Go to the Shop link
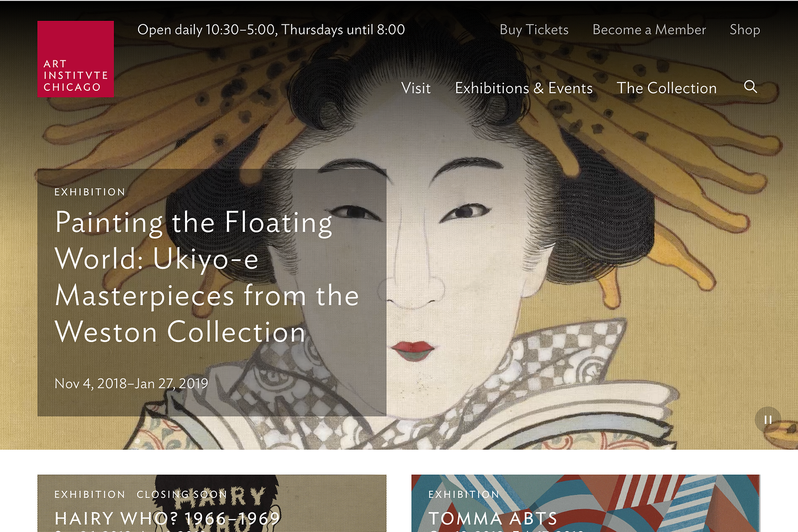798x532 pixels. coord(745,30)
